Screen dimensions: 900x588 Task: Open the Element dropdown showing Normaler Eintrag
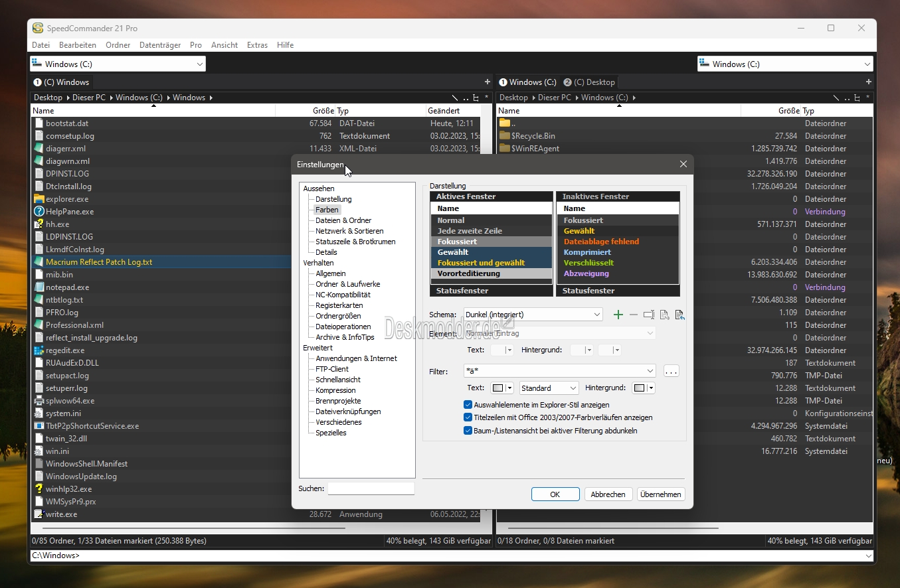tap(559, 333)
